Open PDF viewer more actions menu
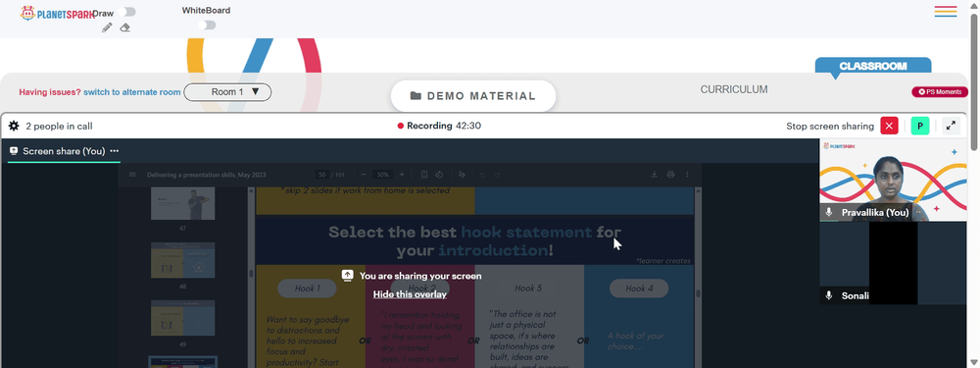This screenshot has width=980, height=368. [x=687, y=175]
